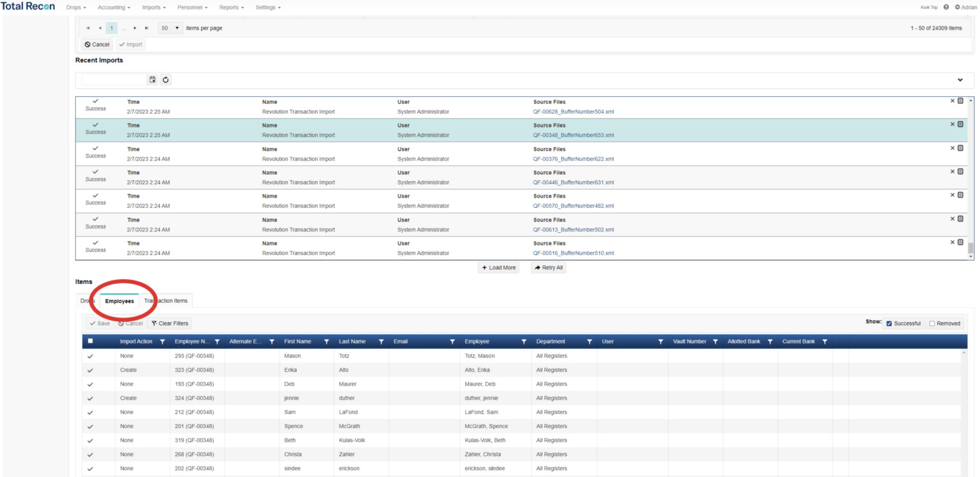Click the Total Recon logo
The height and width of the screenshot is (477, 980).
(x=28, y=6)
